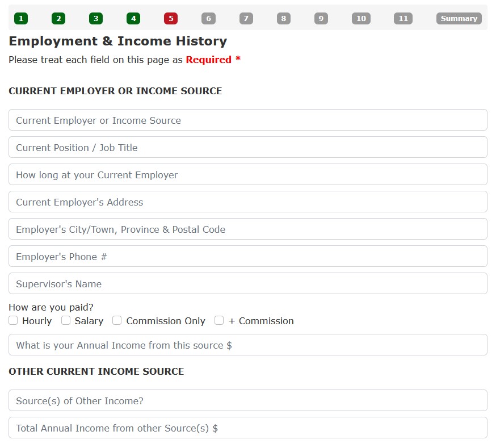Image resolution: width=496 pixels, height=448 pixels.
Task: Open step 6 of the application
Action: coord(208,19)
